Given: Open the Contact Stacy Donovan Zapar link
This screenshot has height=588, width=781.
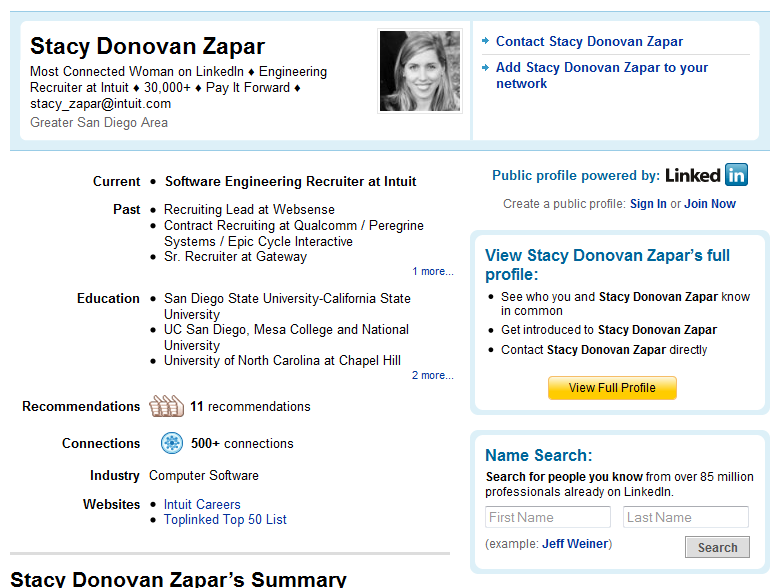Looking at the screenshot, I should coord(589,41).
